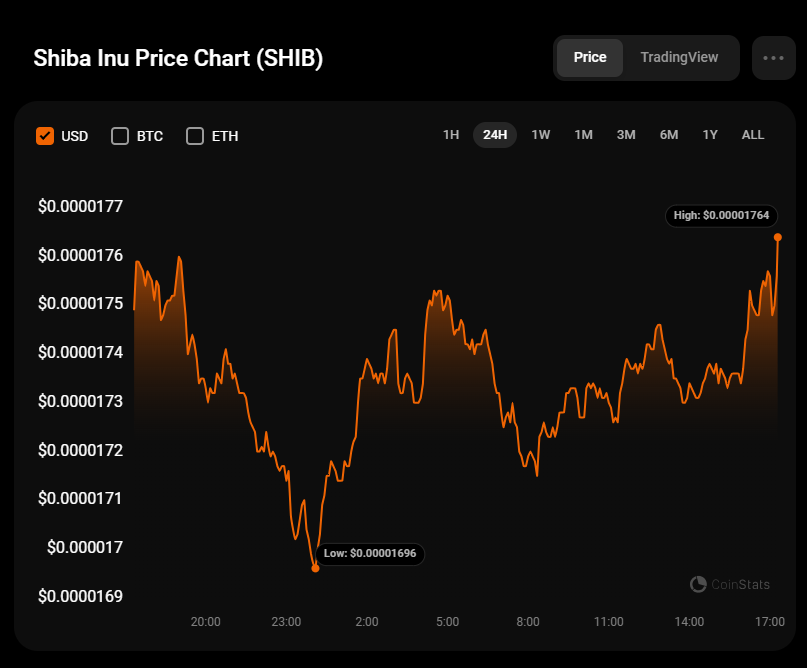The height and width of the screenshot is (668, 807).
Task: Click the Low: $0.00001696 label
Action: tap(371, 553)
